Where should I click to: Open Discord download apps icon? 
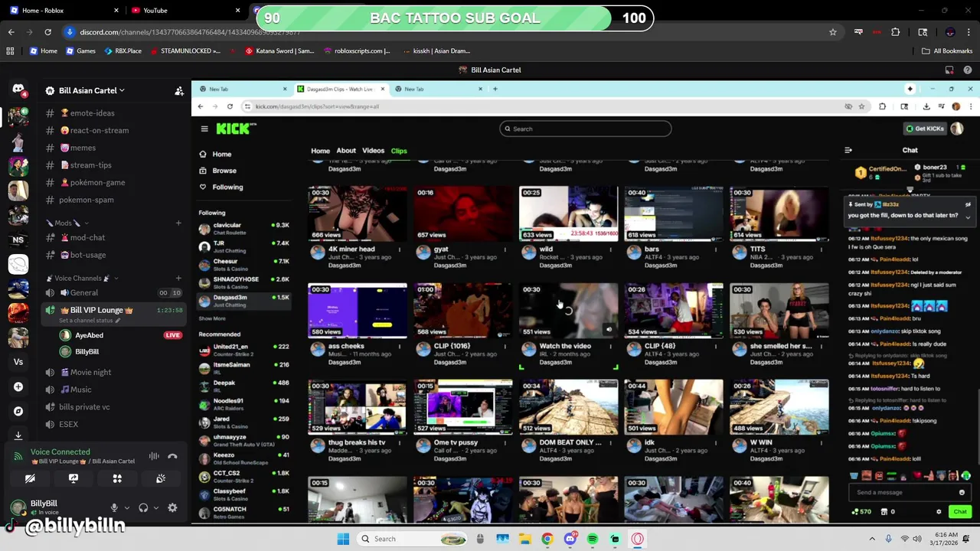click(18, 434)
